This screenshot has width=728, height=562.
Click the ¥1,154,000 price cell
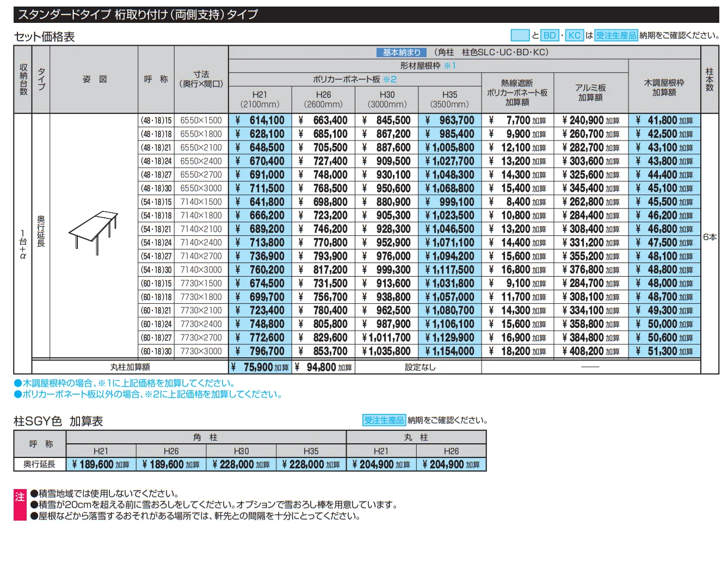pos(450,351)
